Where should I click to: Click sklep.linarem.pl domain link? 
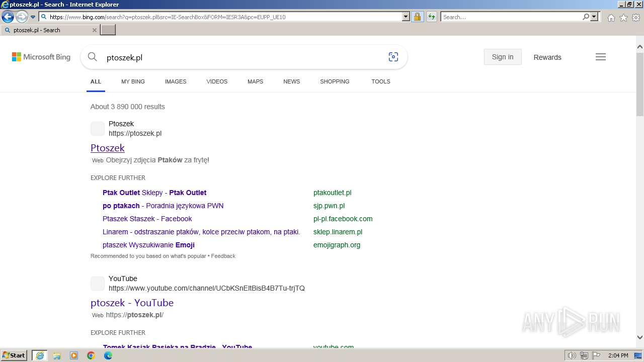[x=338, y=232]
